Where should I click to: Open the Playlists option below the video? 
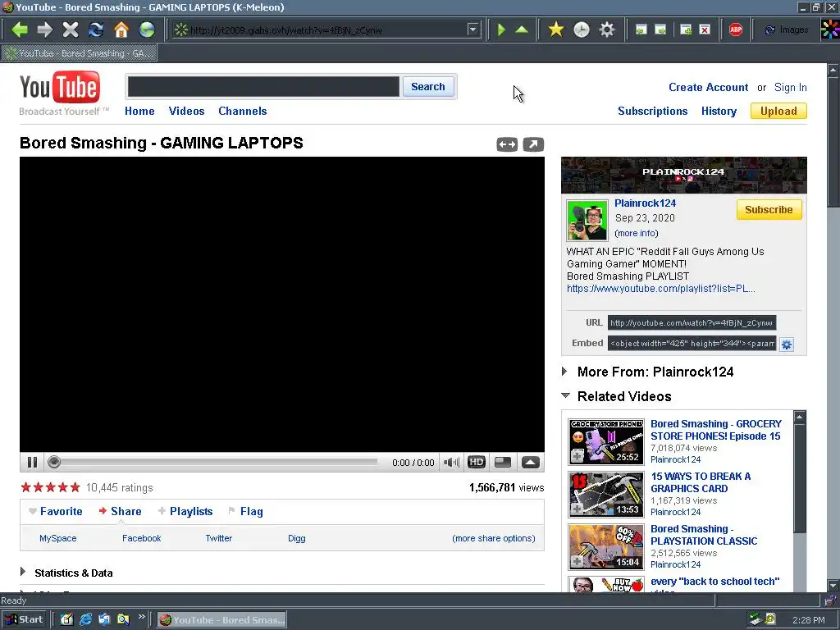185,511
